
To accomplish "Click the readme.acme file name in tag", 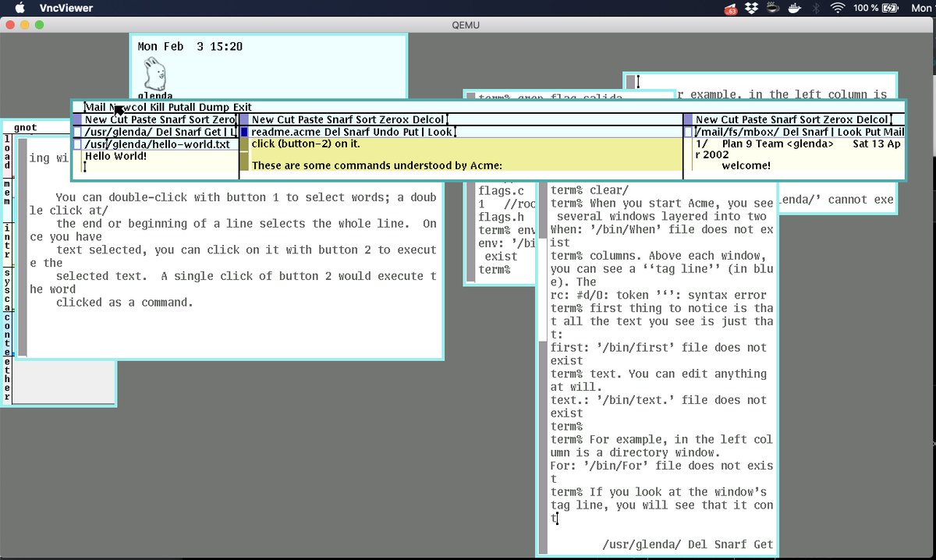I will (x=285, y=132).
